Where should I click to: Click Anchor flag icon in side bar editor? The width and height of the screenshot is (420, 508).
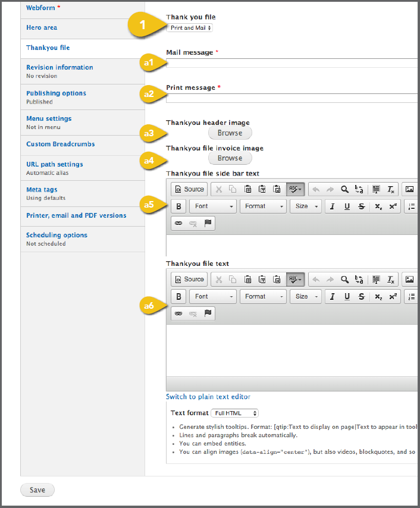coord(208,223)
